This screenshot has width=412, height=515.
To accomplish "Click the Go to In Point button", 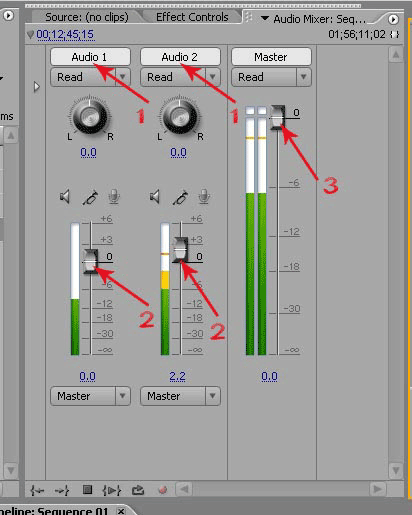I will tap(37, 490).
